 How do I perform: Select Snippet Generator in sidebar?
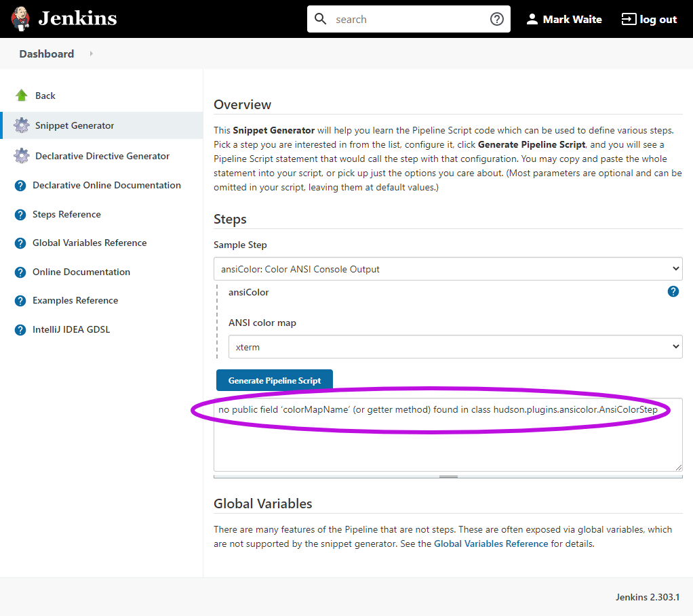click(75, 126)
